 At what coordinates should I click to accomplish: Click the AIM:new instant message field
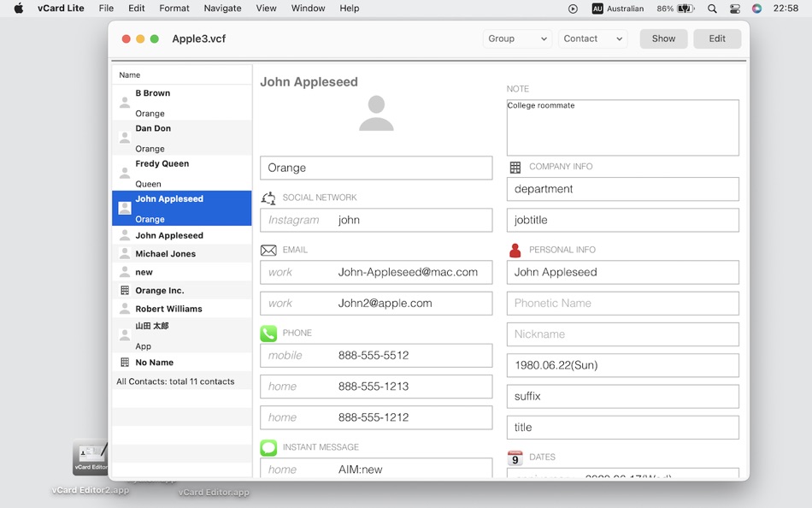click(376, 468)
